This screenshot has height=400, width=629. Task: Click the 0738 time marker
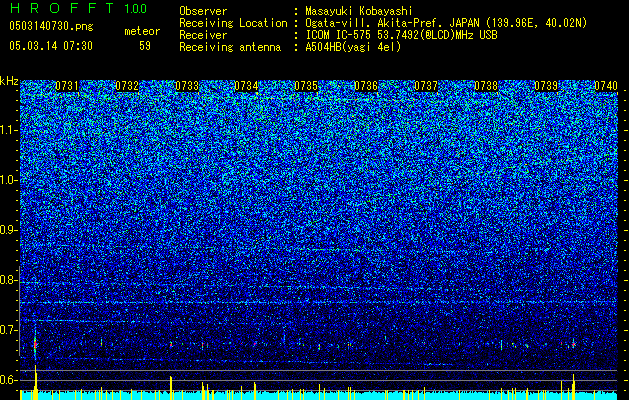click(x=486, y=86)
